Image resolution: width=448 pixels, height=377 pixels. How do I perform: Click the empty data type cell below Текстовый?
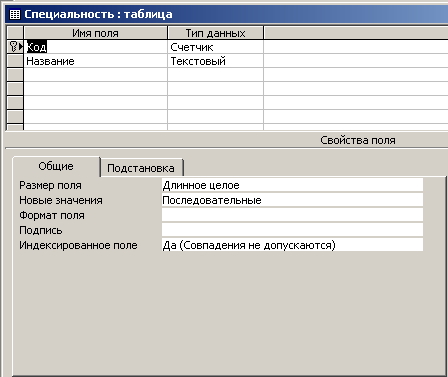[215, 75]
